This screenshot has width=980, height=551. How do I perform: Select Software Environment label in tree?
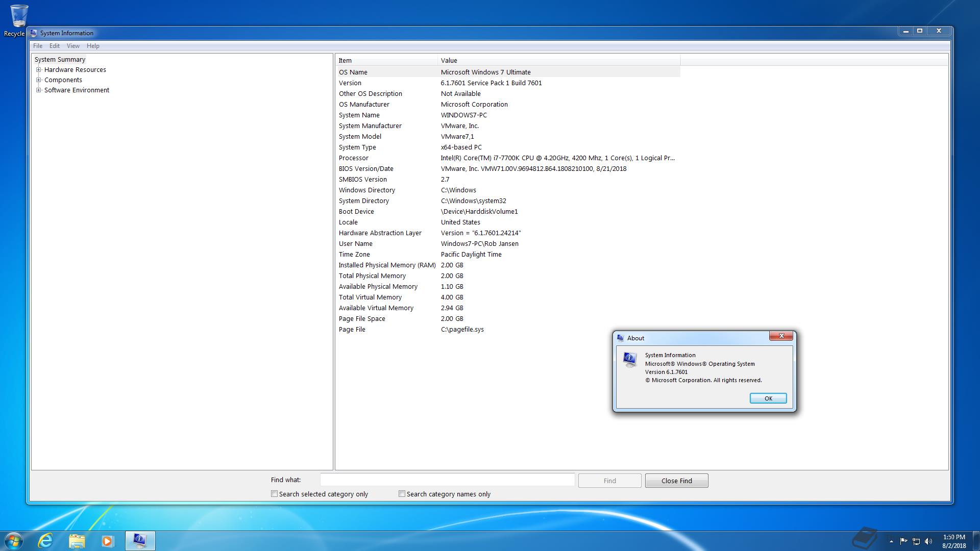pyautogui.click(x=77, y=90)
